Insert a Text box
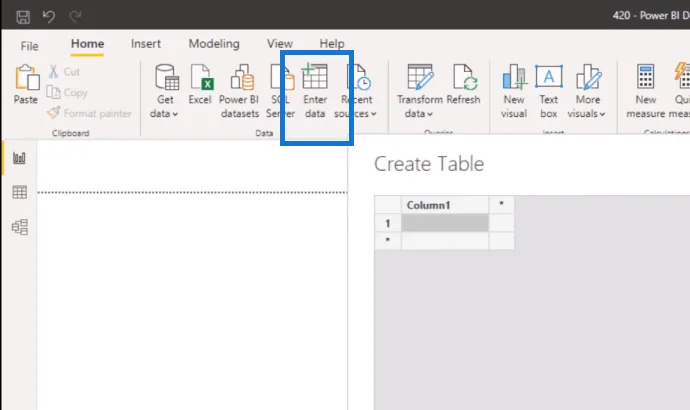Screen dimensions: 690x410 [549, 91]
